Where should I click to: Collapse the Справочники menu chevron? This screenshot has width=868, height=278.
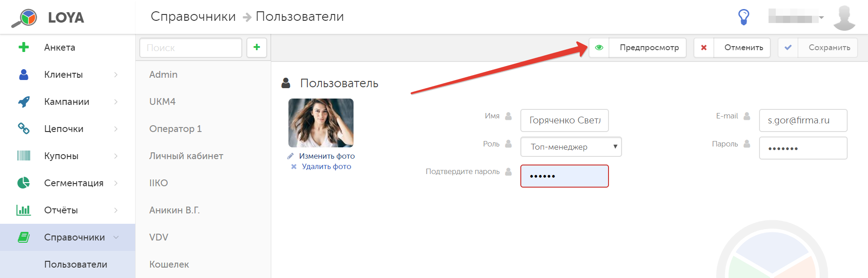[x=116, y=237]
